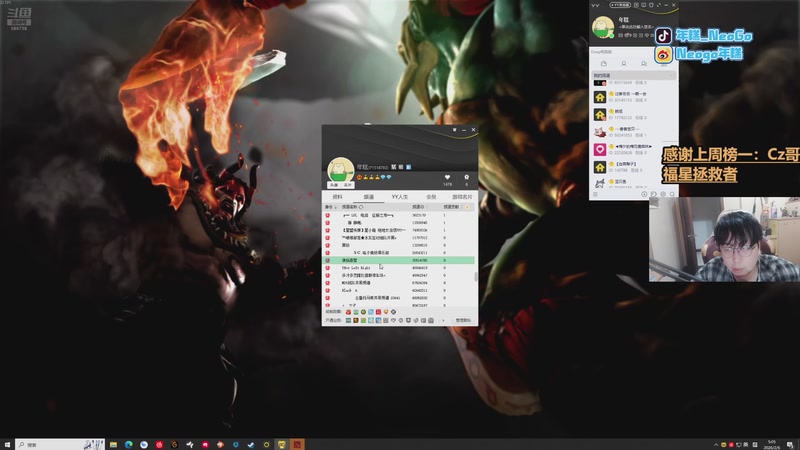Click the skin shirt icon in YY title bar
800x450 pixels.
(x=651, y=5)
